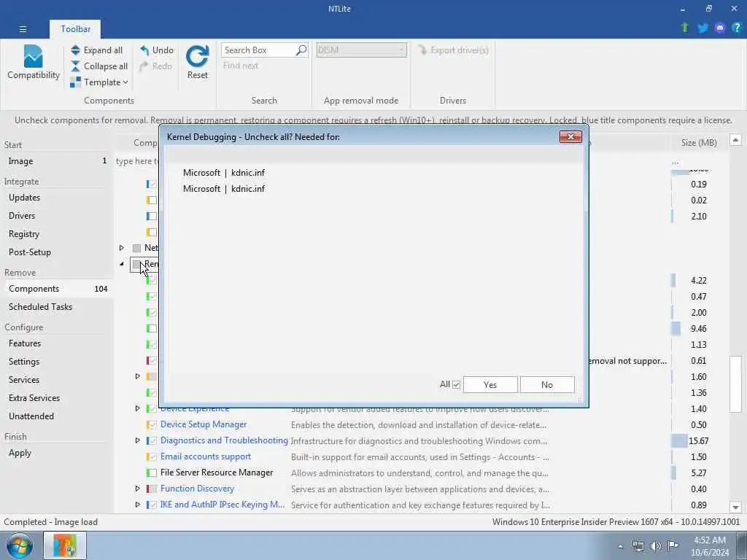747x560 pixels.
Task: Select File Server Resource Manager row
Action: pyautogui.click(x=216, y=472)
